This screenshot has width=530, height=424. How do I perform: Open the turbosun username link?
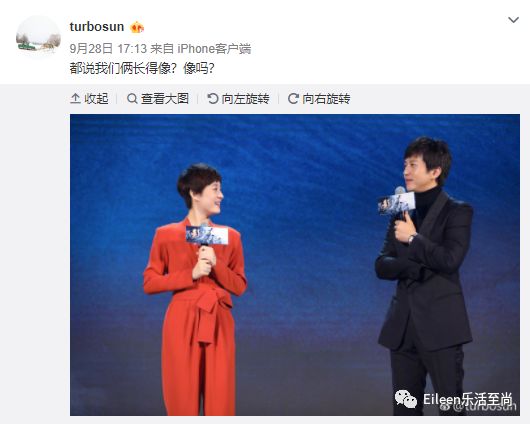97,27
